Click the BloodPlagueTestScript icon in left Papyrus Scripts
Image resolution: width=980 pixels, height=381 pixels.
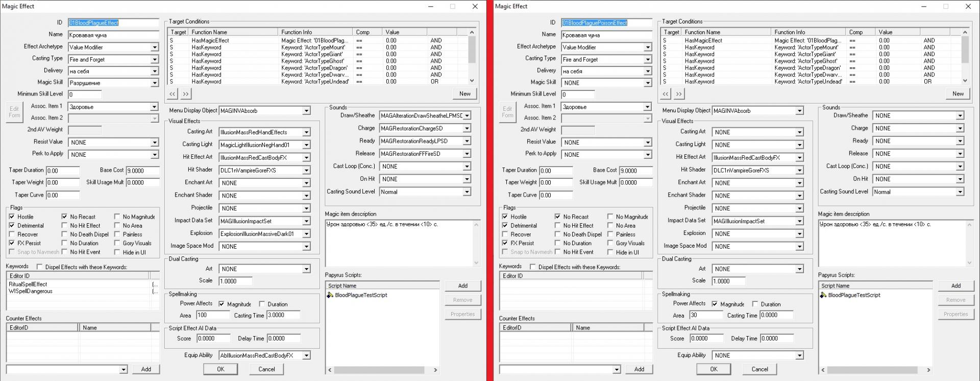(x=330, y=295)
